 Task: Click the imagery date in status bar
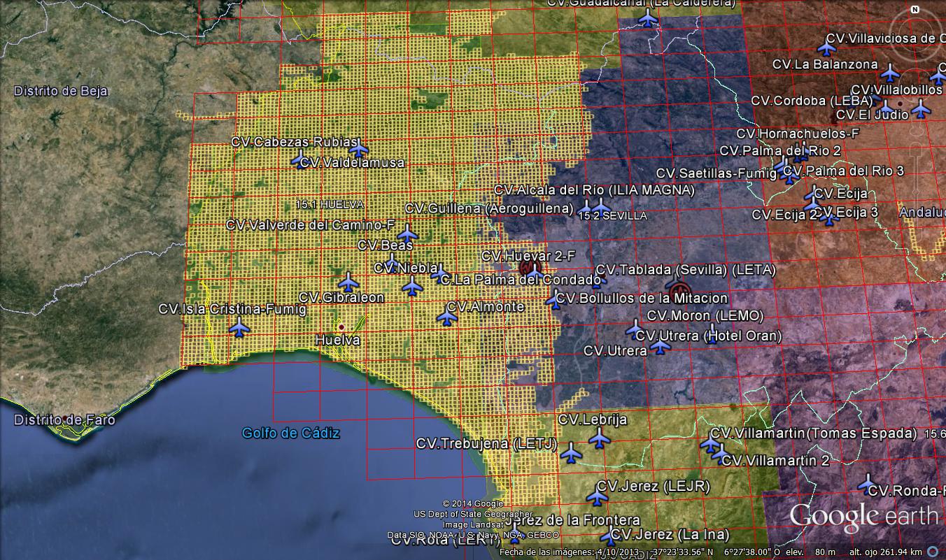(x=569, y=552)
